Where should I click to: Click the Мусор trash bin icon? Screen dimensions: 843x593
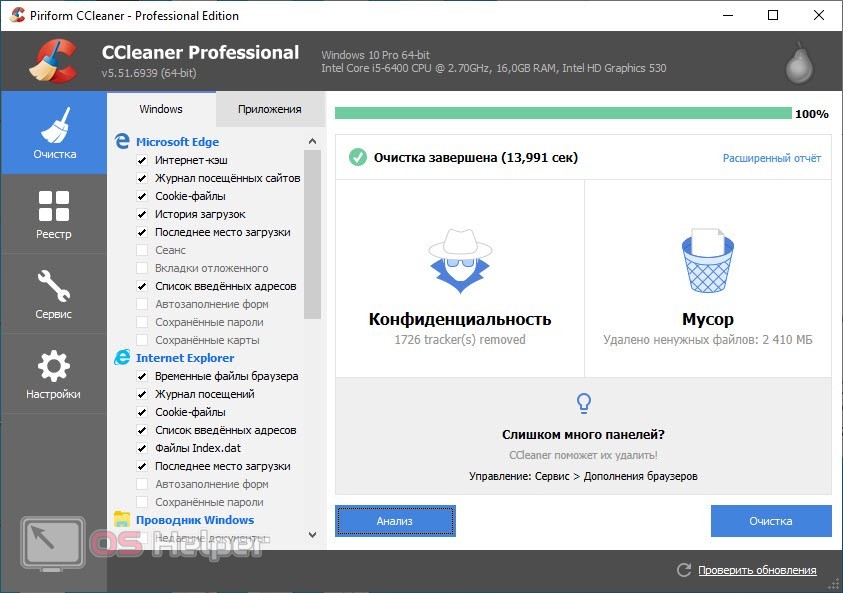[708, 261]
